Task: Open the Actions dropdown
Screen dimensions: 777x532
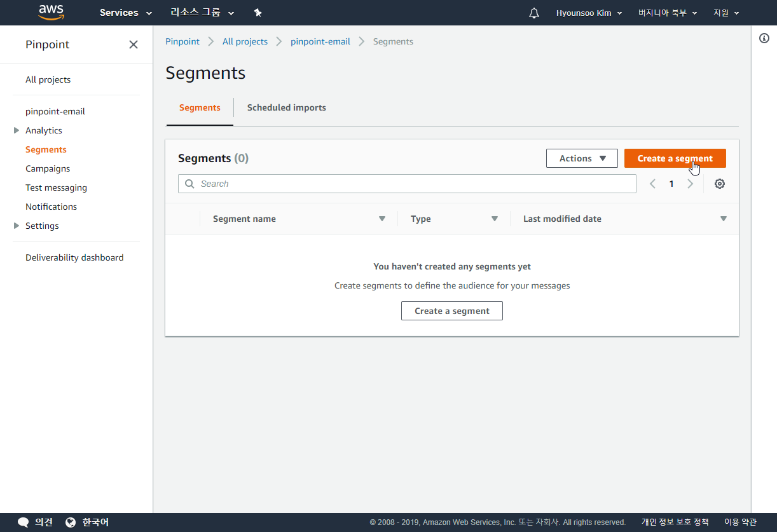Action: coord(582,158)
